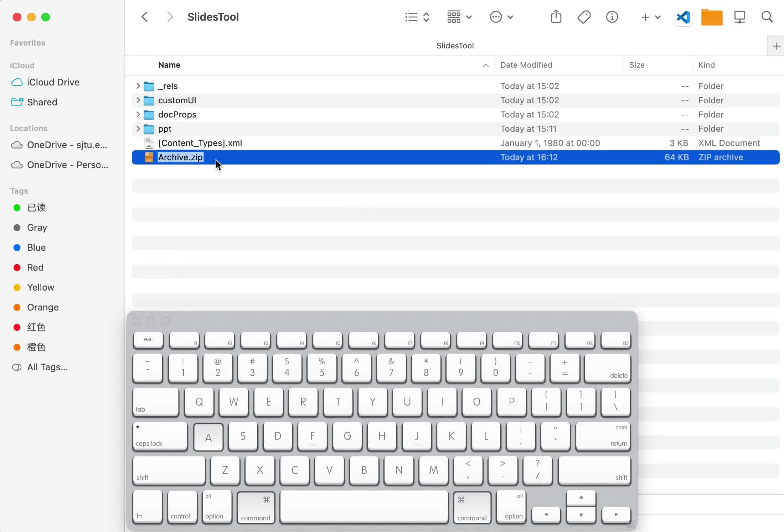Expand the ppt folder disclosure triangle
Image resolution: width=784 pixels, height=532 pixels.
click(138, 129)
